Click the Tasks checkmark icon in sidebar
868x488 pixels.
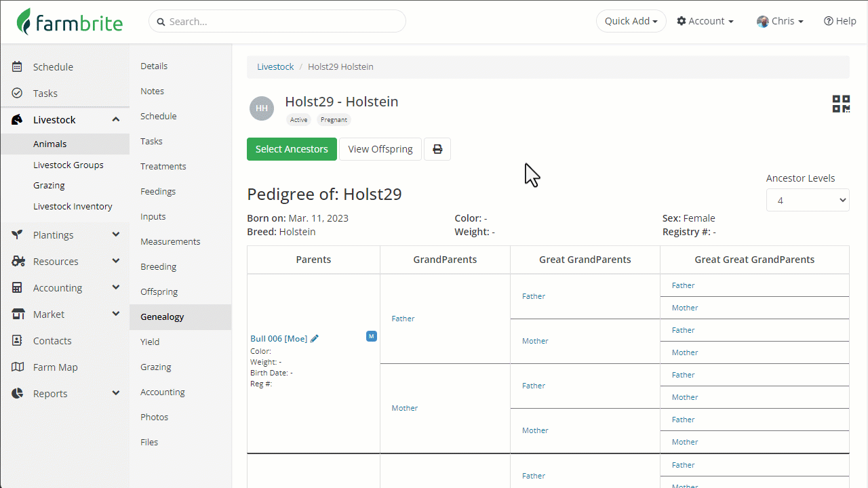[x=18, y=94]
